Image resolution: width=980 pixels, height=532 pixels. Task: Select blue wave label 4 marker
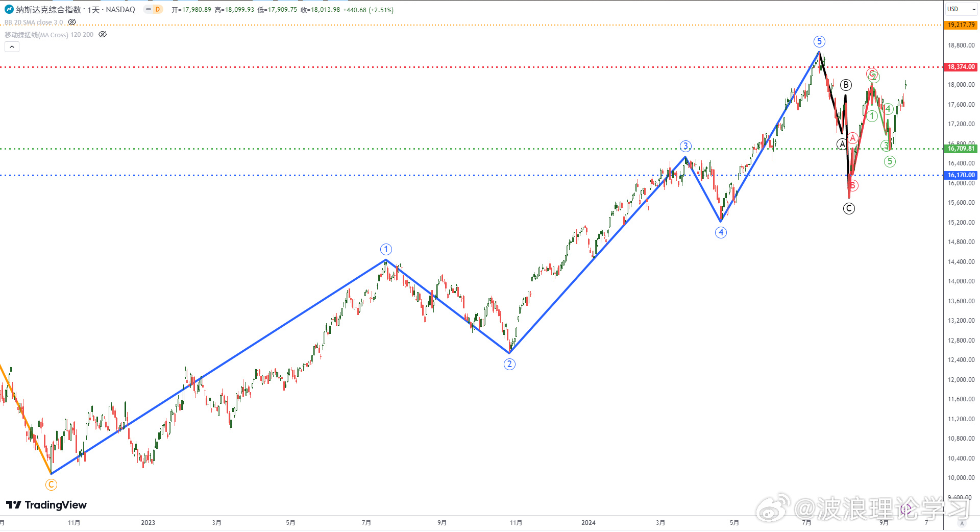click(721, 233)
